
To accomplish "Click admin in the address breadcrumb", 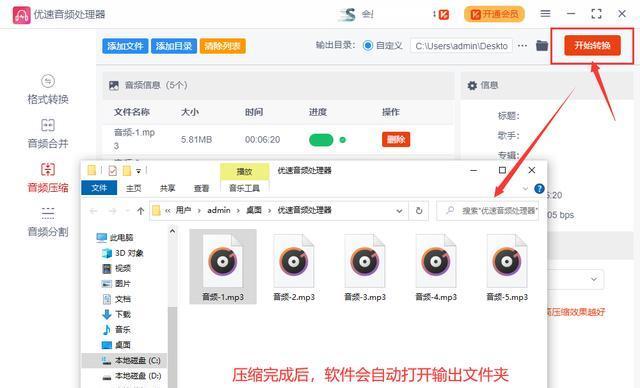I will tap(219, 211).
